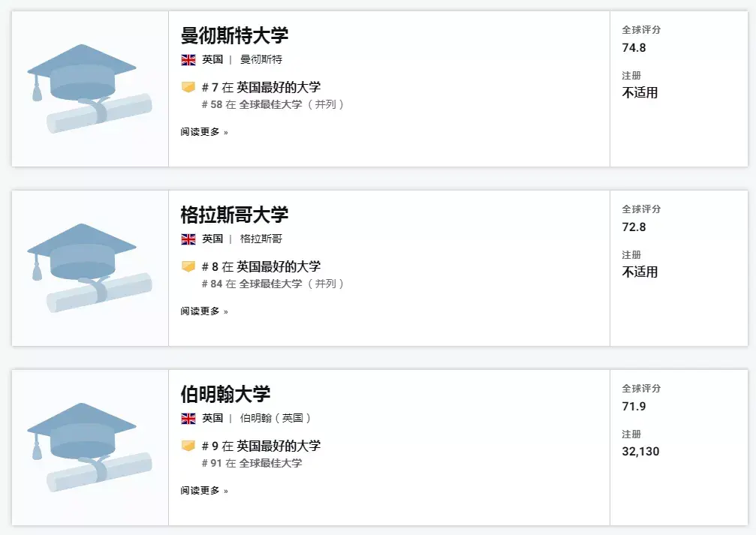This screenshot has width=756, height=535.
Task: Click gold badge icon beside #8 ranking
Action: [188, 266]
